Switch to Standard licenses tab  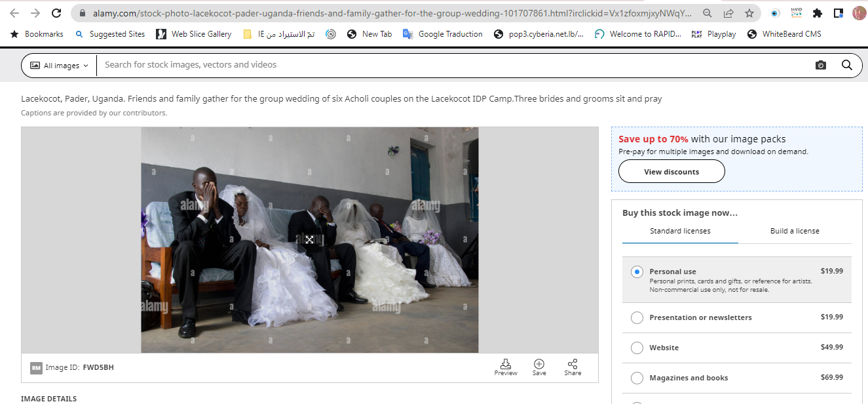click(x=680, y=231)
